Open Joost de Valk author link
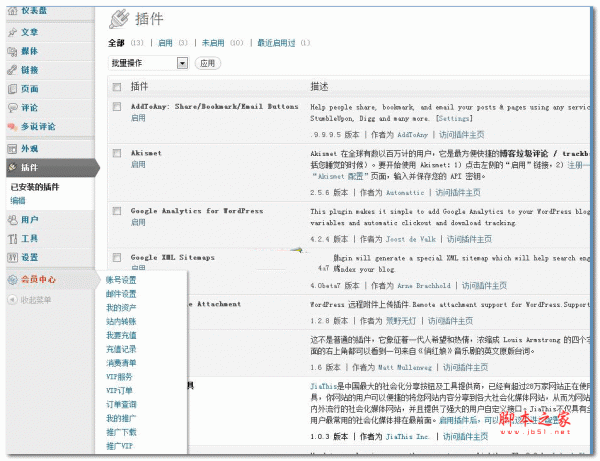The height and width of the screenshot is (461, 600). pyautogui.click(x=411, y=239)
